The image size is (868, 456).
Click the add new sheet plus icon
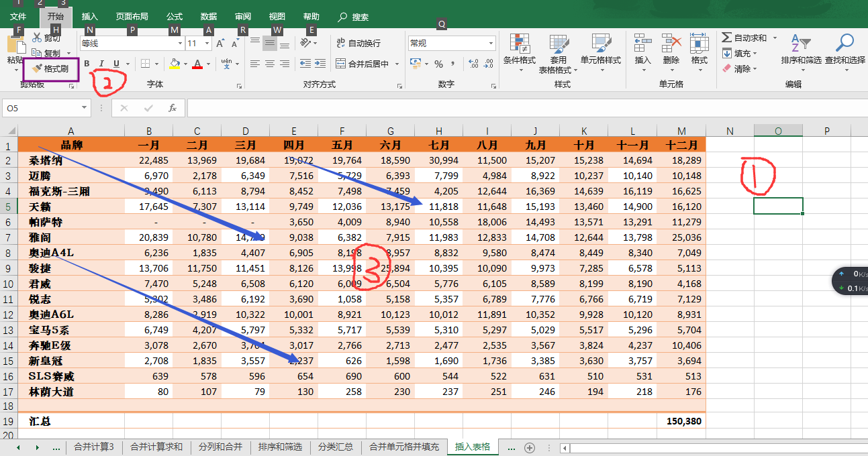pos(530,447)
